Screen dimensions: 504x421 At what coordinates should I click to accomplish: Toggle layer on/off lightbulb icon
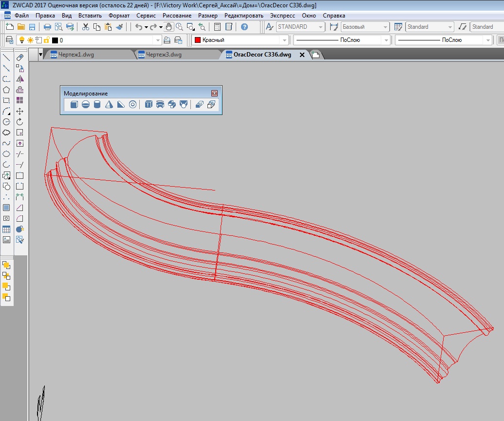pyautogui.click(x=22, y=40)
